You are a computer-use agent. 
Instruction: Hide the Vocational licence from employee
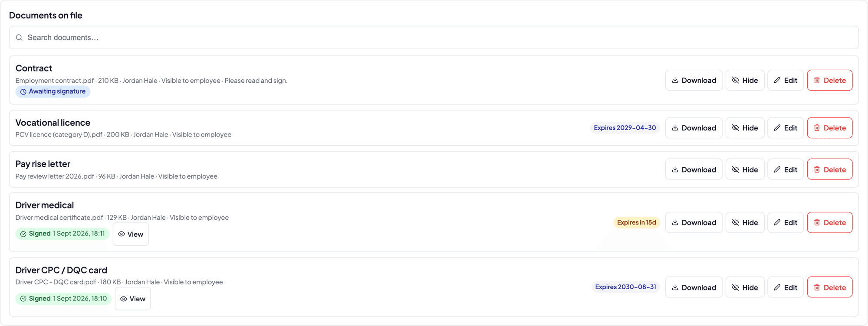tap(745, 128)
